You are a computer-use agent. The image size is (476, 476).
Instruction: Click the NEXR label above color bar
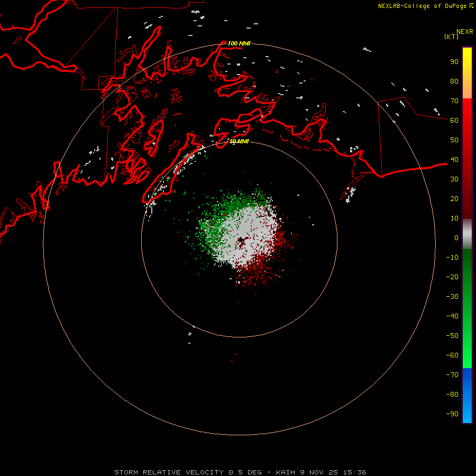(464, 32)
